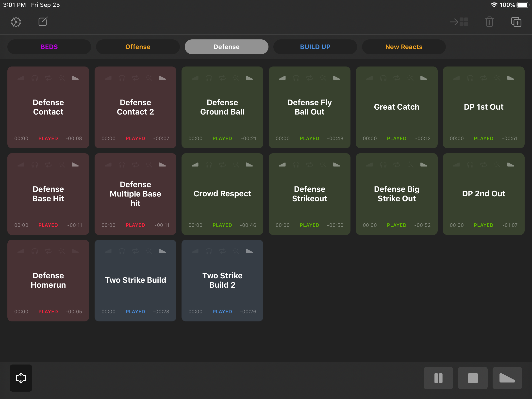Click headphone icon on Defense Multiple Base hit pad
Screen dimensions: 532x399
122,165
